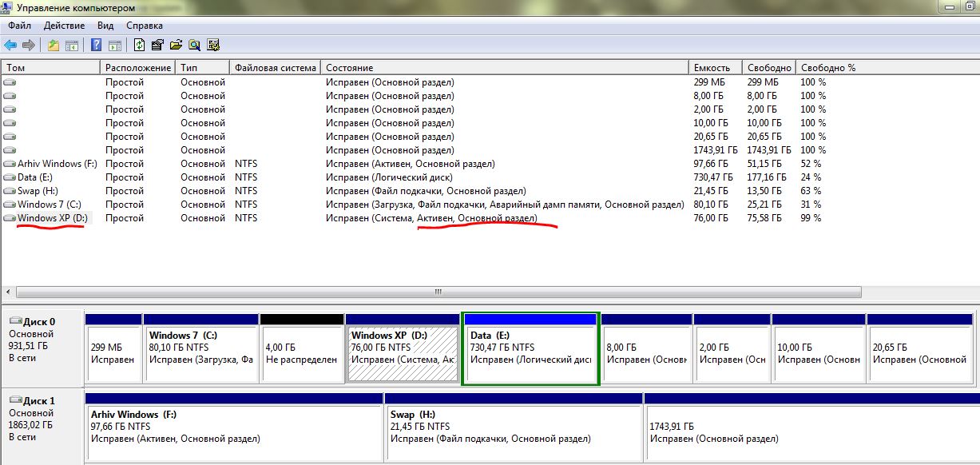
Task: Click the 21,45 ГБ capacity cell
Action: (711, 191)
